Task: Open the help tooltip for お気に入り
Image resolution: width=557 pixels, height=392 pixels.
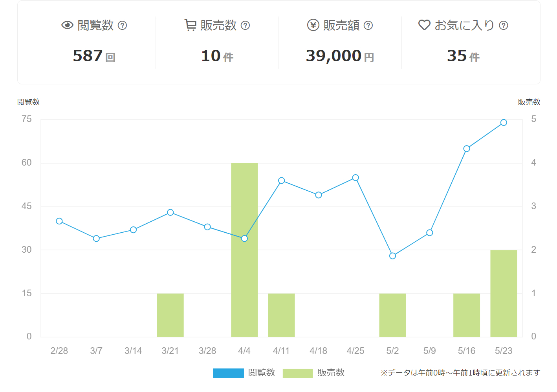Action: pos(504,26)
